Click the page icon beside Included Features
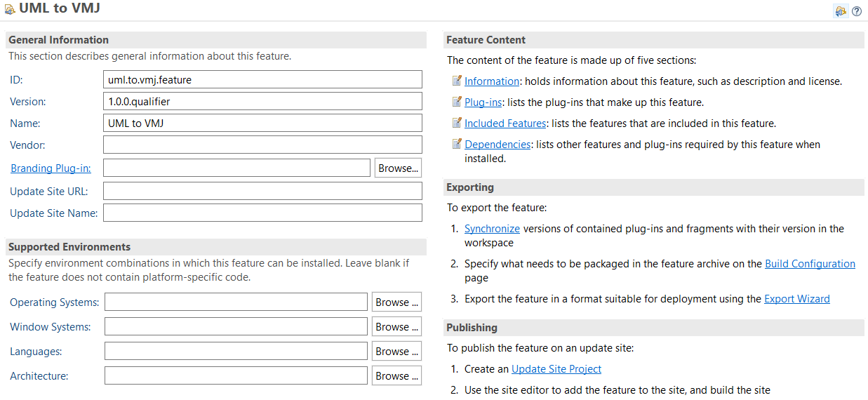This screenshot has width=868, height=400. tap(457, 123)
